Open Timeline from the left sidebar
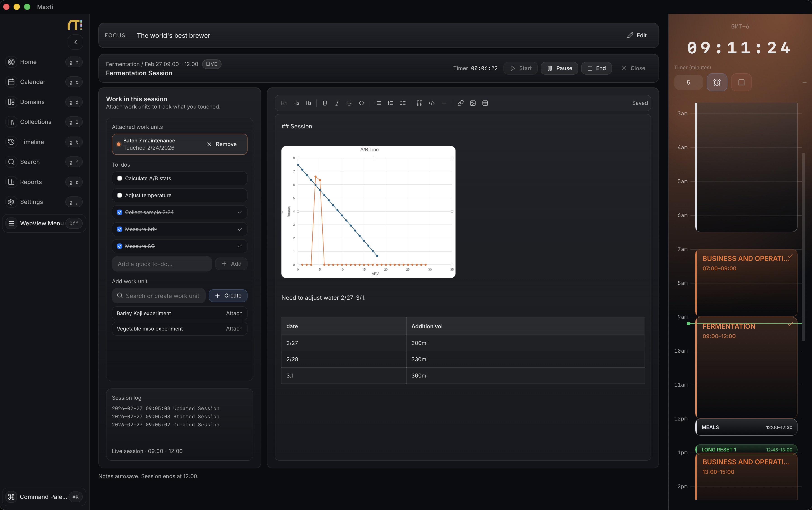Screen dimensions: 812x510 [32, 142]
